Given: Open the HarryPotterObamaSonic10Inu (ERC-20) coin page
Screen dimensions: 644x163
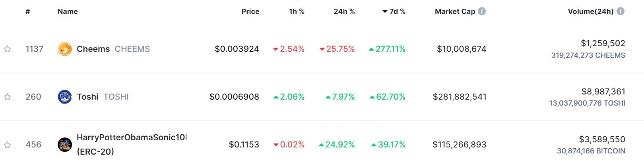Looking at the screenshot, I should [x=132, y=144].
